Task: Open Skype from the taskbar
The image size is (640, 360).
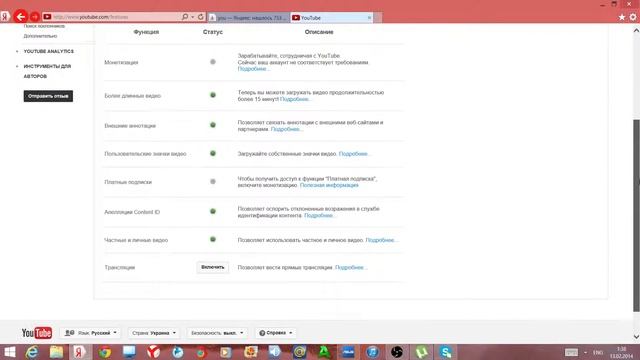Action: tap(445, 352)
